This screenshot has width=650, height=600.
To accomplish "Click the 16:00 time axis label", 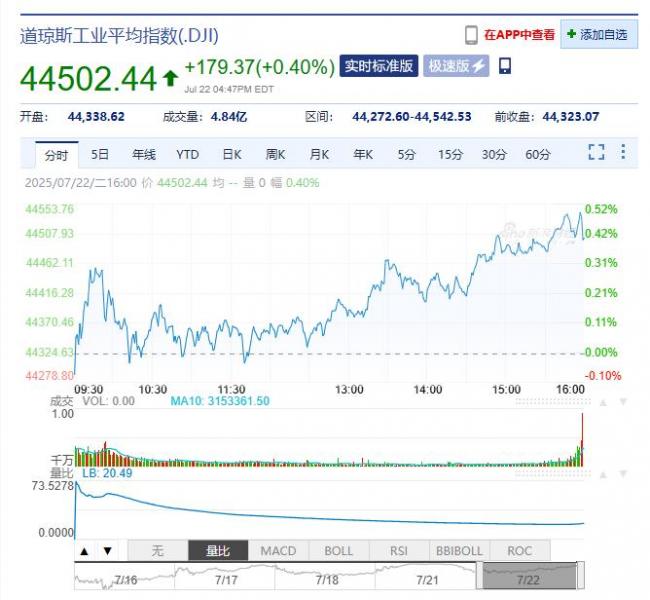I will pyautogui.click(x=570, y=389).
